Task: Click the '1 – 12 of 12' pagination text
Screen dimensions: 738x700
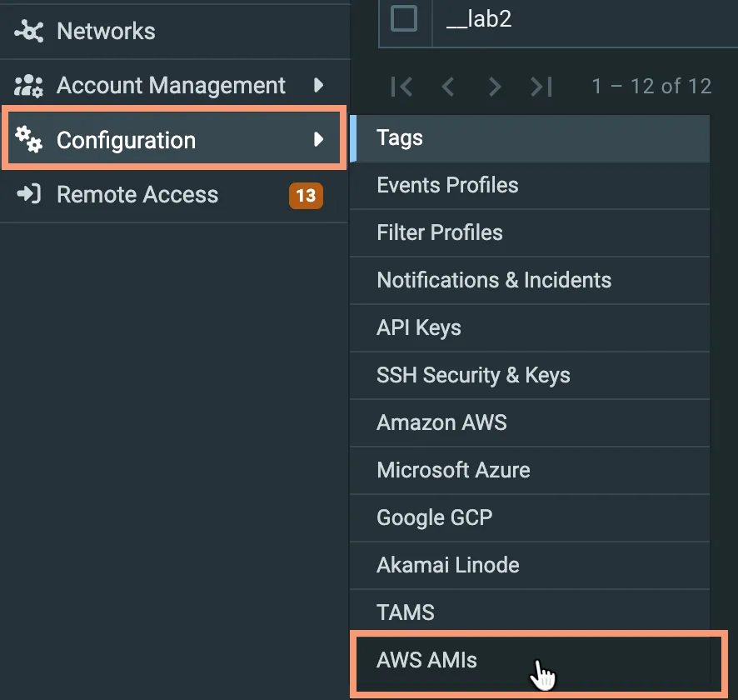Action: tap(651, 86)
